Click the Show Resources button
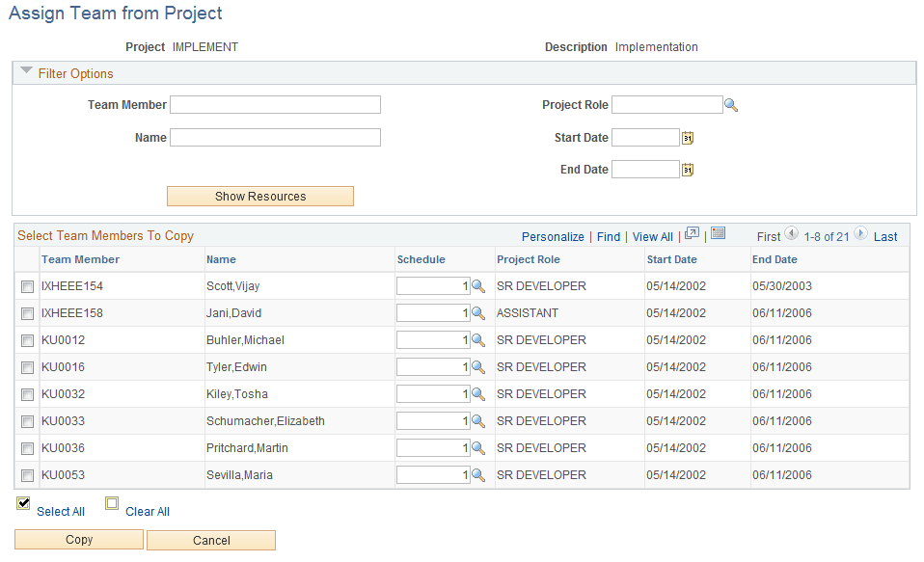Image resolution: width=924 pixels, height=562 pixels. pyautogui.click(x=259, y=196)
